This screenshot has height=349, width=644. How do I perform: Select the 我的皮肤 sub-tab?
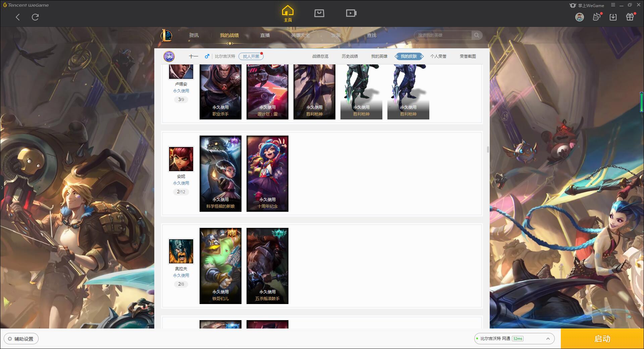pos(409,56)
